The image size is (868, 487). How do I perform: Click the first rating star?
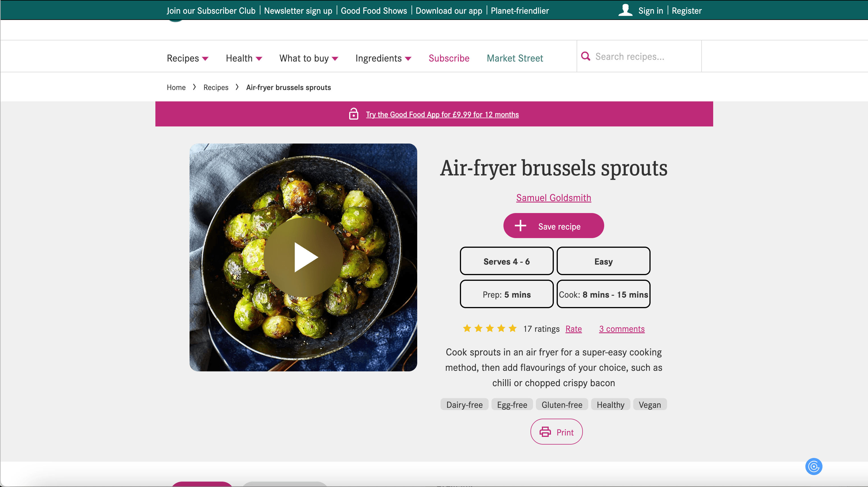(x=467, y=328)
